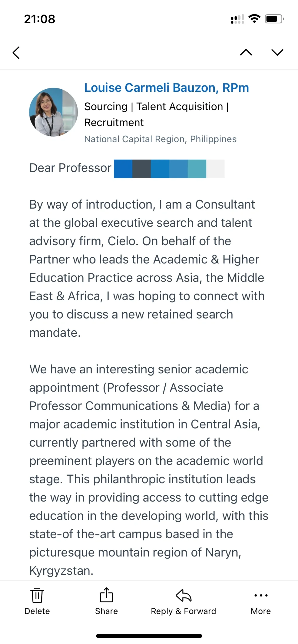
Task: Tap National Capital Region, Philippines location
Action: (160, 139)
